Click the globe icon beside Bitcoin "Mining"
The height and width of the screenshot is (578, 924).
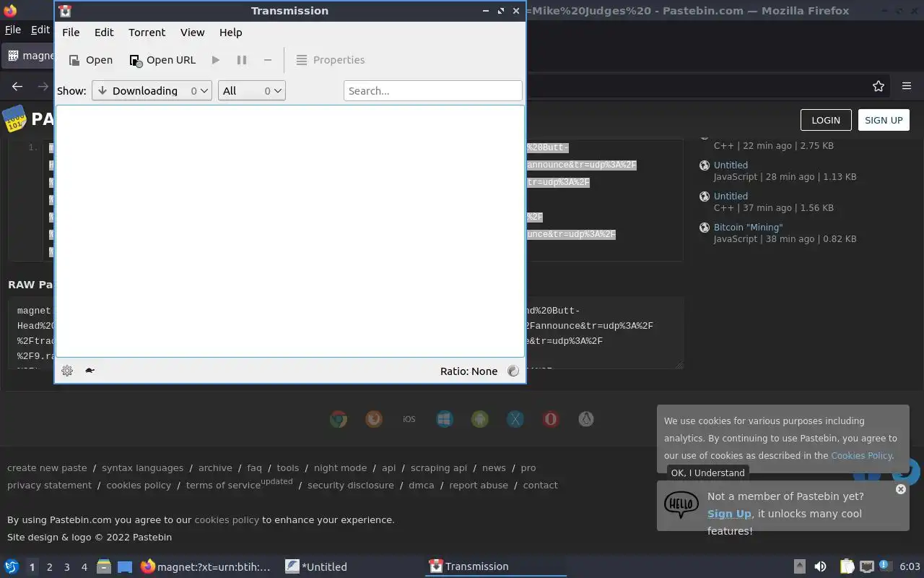tap(705, 228)
